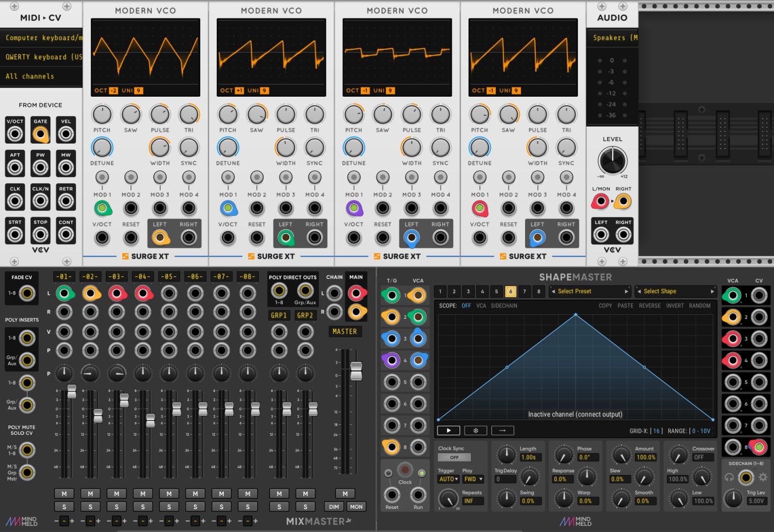Screen dimensions: 774x532
Task: Open the MIDI driver Computer keyboard selector
Action: tap(41, 38)
